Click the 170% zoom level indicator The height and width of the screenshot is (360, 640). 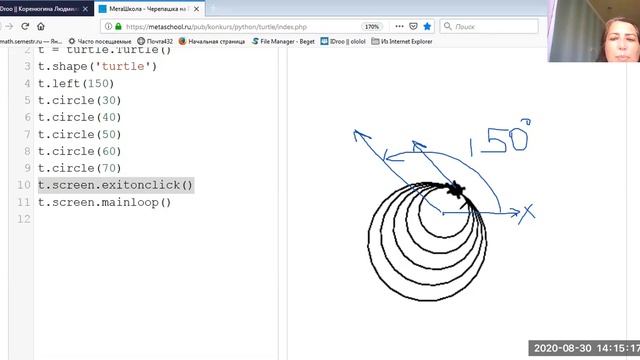[x=371, y=27]
